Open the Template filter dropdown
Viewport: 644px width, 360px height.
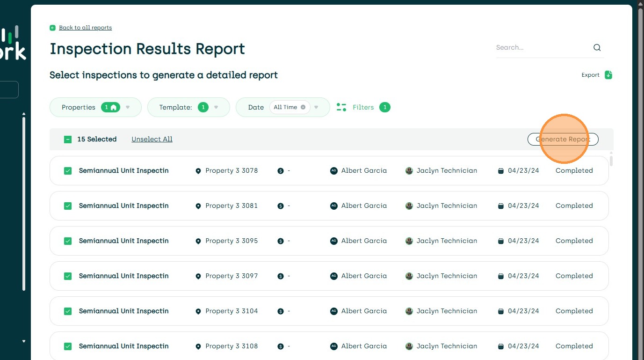tap(216, 107)
